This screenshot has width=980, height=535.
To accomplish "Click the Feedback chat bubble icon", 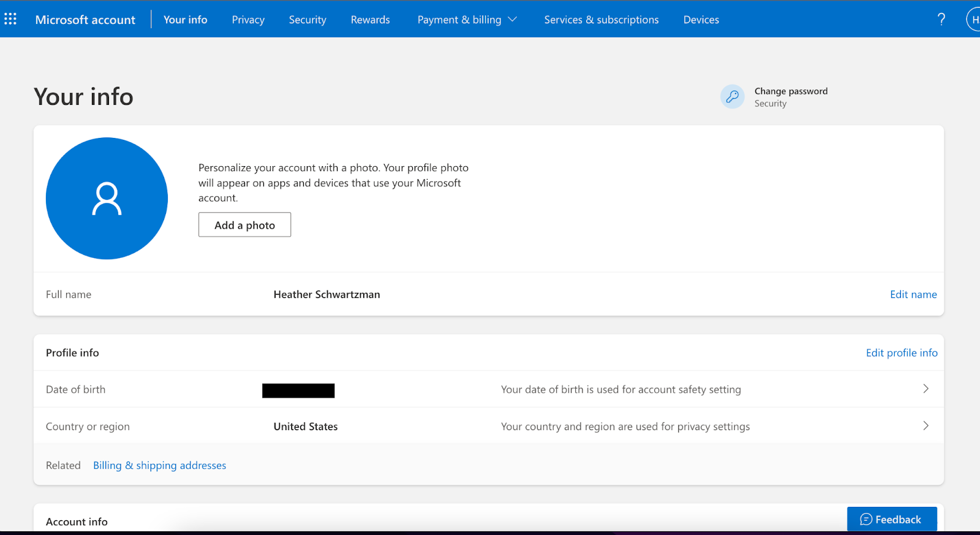I will (866, 519).
